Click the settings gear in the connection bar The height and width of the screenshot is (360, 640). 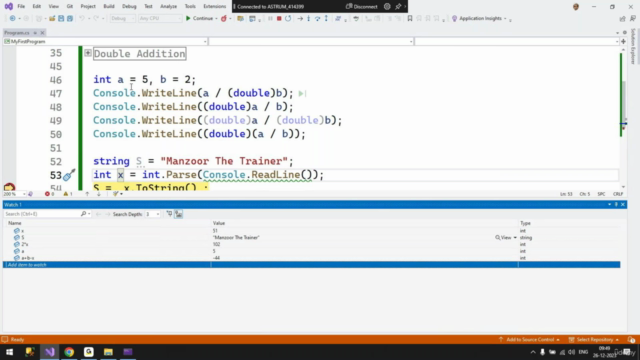pos(387,7)
